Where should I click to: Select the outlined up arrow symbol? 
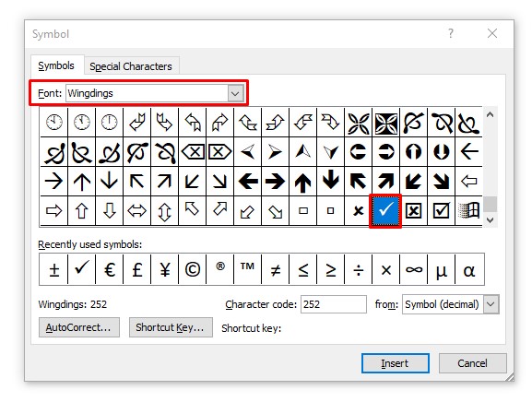tap(81, 210)
